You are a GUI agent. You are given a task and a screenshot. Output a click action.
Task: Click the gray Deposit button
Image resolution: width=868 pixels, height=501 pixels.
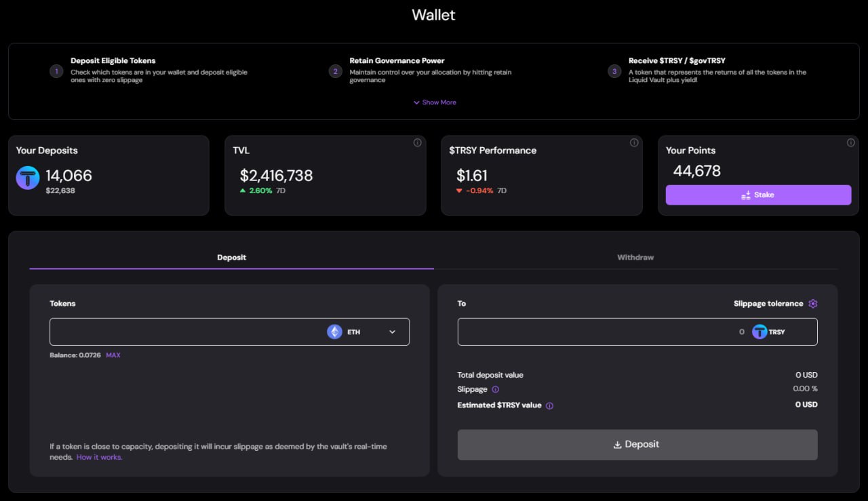(637, 445)
